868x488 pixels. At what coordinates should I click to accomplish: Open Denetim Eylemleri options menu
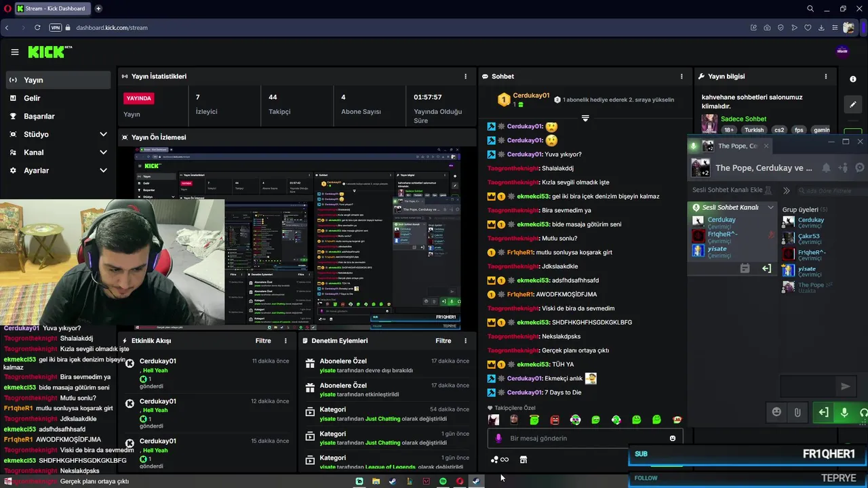point(465,341)
